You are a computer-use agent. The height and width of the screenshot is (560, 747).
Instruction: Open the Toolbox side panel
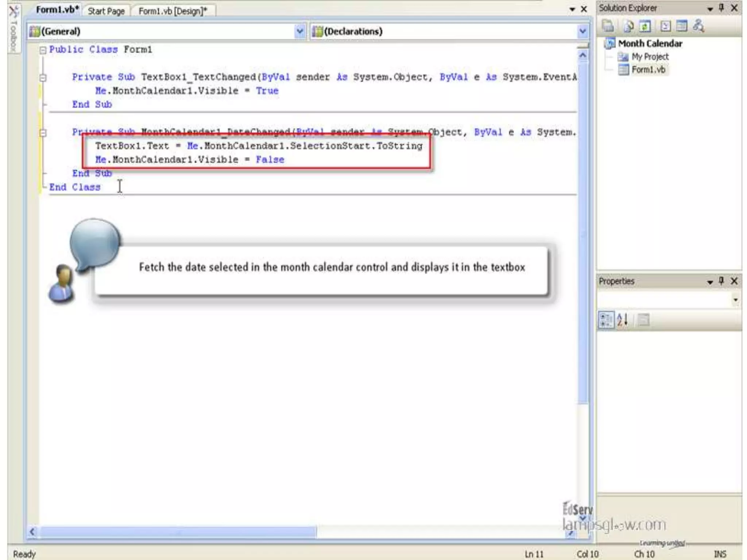(13, 29)
